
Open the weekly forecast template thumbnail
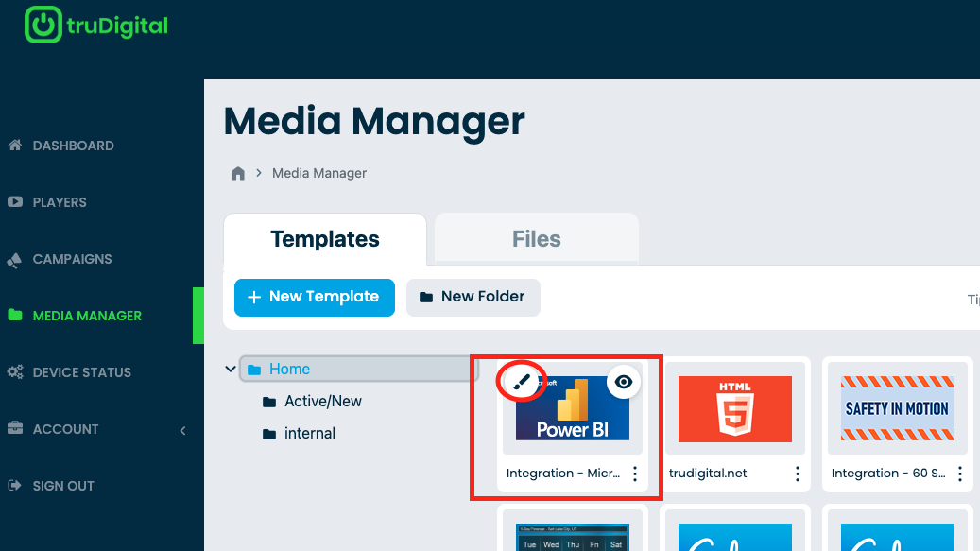click(573, 537)
